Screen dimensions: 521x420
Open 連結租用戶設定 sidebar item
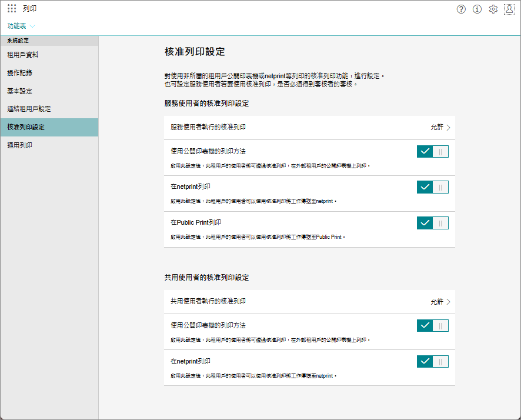pos(29,109)
